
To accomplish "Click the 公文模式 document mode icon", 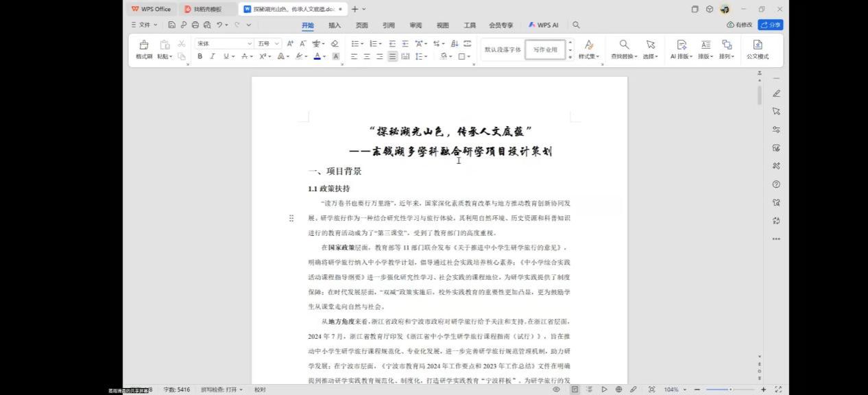I will pos(758,49).
